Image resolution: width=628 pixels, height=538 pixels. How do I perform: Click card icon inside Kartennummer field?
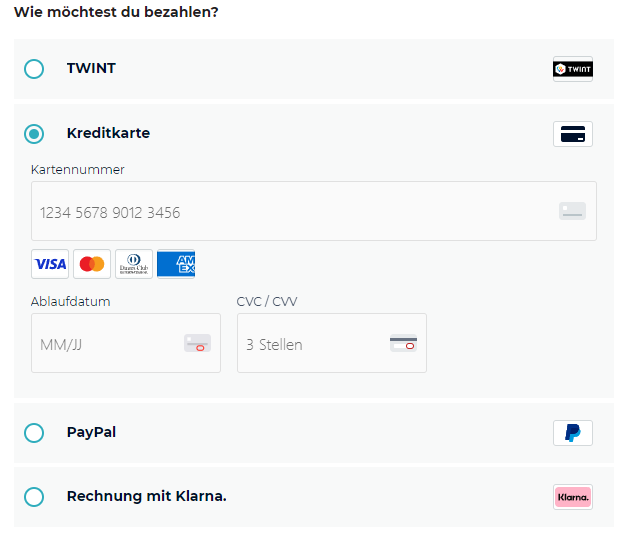pos(572,211)
